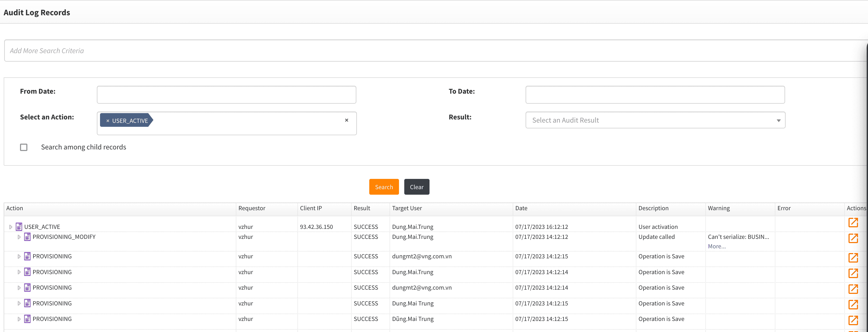
Task: Enable Search among child records checkbox
Action: point(24,147)
